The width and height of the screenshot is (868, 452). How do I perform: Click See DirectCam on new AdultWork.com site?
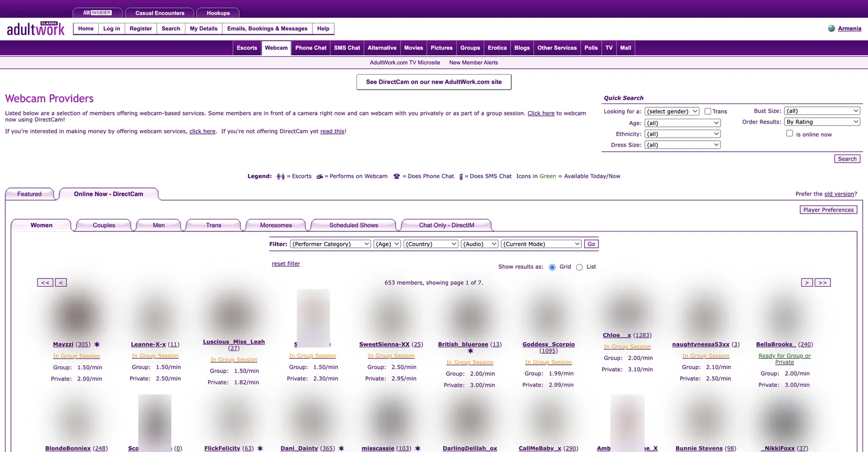[434, 82]
